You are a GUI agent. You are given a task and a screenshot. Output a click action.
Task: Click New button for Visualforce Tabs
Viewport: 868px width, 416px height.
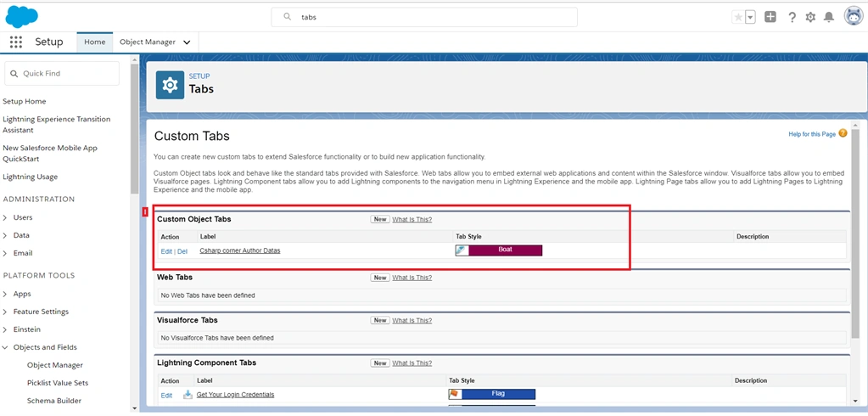point(380,320)
